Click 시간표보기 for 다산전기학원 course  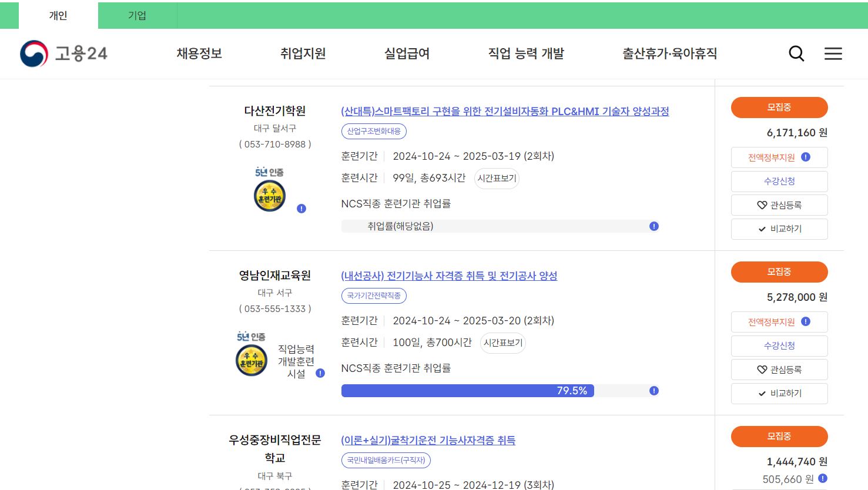(497, 179)
